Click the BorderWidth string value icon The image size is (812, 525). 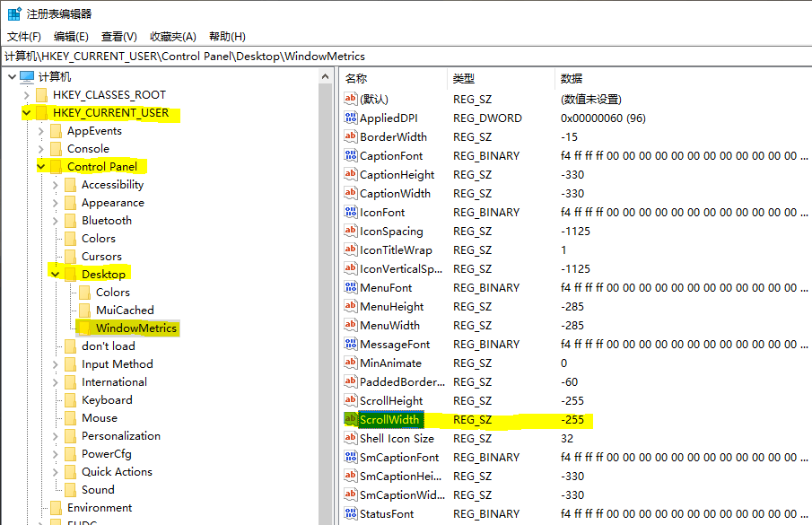[351, 136]
